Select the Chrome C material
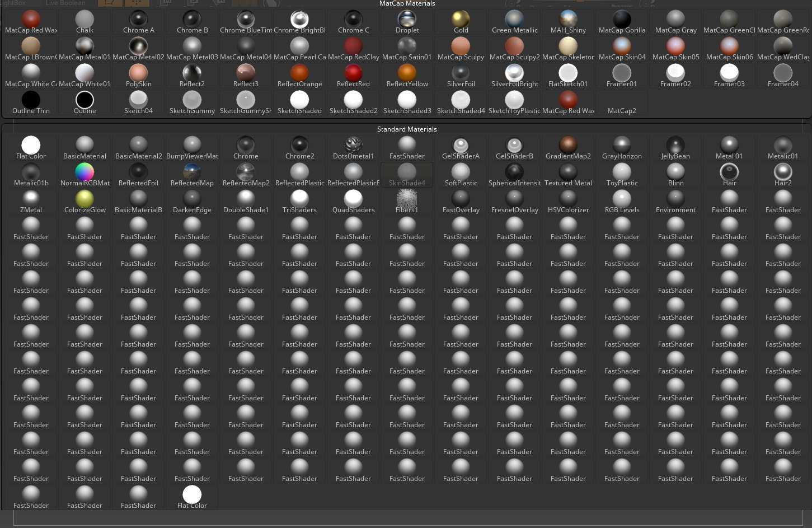812x528 pixels. click(353, 22)
